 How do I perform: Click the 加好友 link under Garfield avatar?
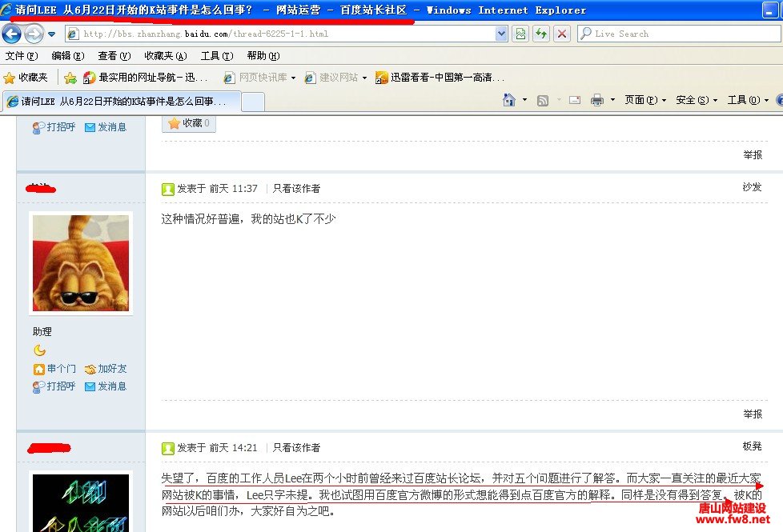[x=106, y=369]
